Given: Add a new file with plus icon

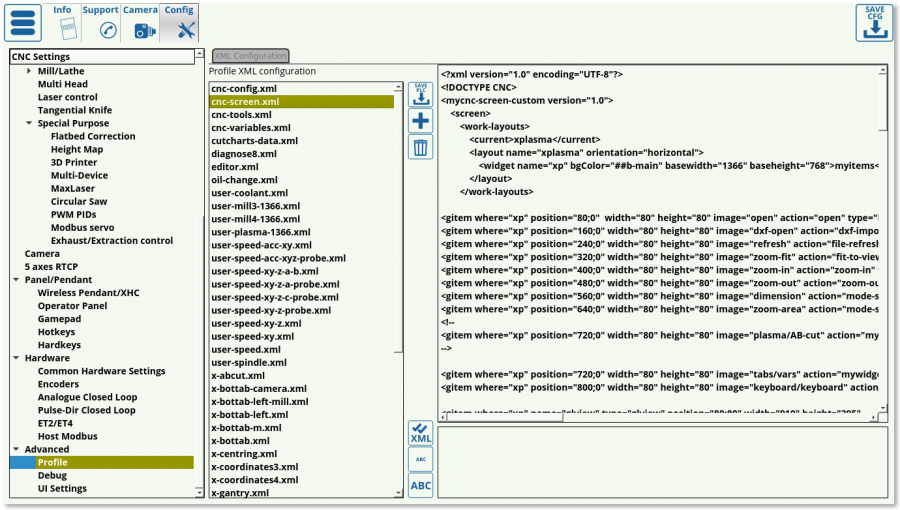Looking at the screenshot, I should pyautogui.click(x=421, y=121).
